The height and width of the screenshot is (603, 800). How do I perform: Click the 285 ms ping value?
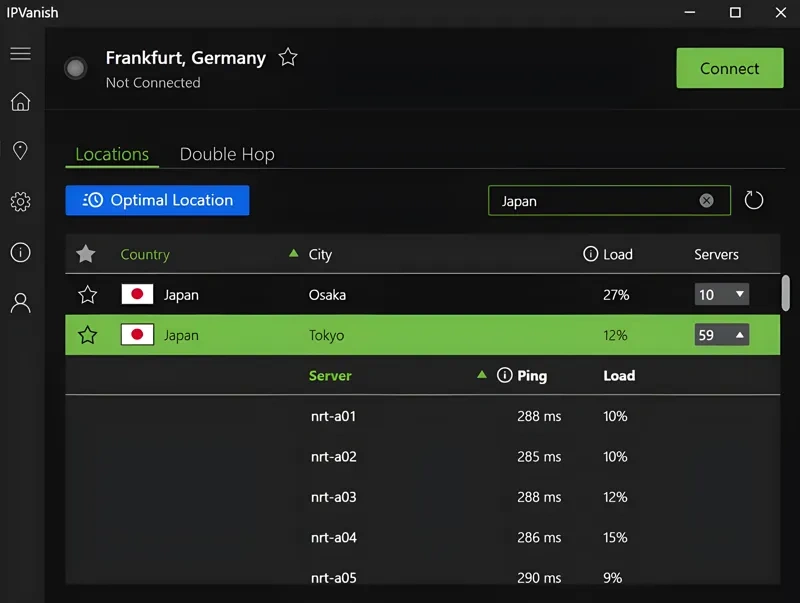click(539, 457)
